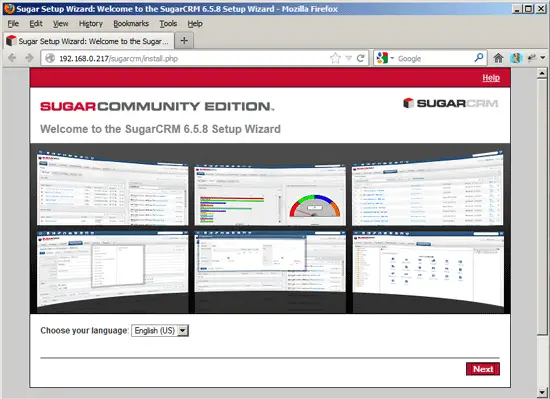Open URL history dropdown arrow
Screen dimensions: 550x399
[x=348, y=58]
